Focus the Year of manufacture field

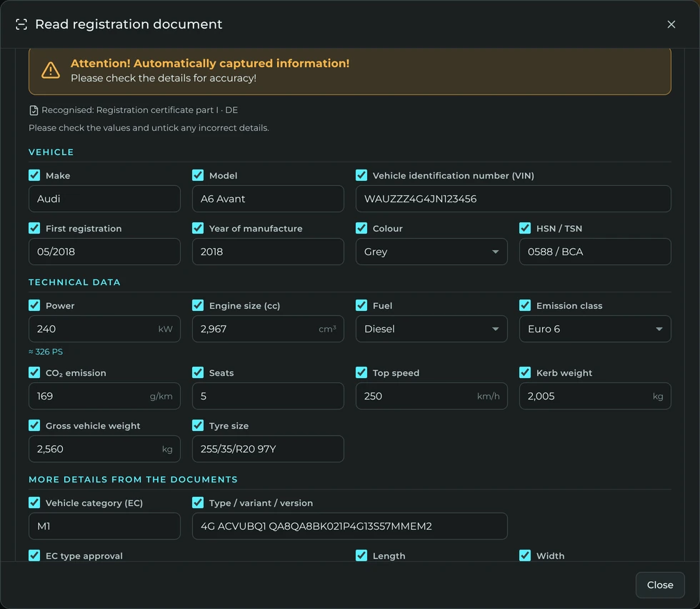(268, 252)
